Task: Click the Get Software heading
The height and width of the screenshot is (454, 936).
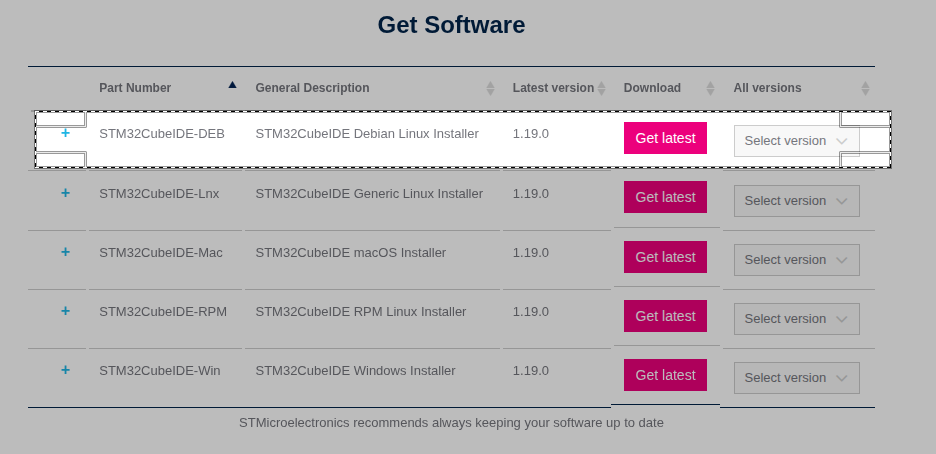Action: coord(451,25)
